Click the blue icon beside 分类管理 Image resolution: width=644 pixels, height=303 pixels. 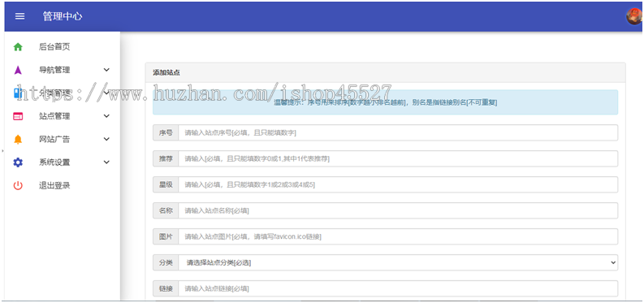[x=17, y=93]
